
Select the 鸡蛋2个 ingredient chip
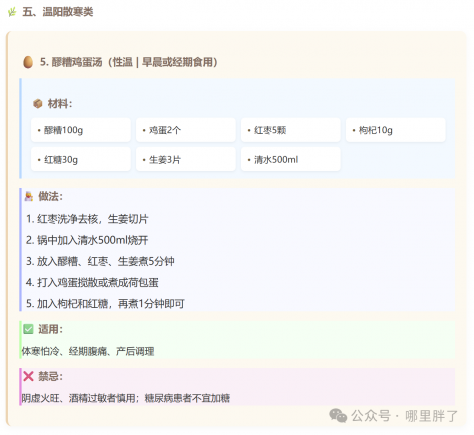[x=186, y=130]
